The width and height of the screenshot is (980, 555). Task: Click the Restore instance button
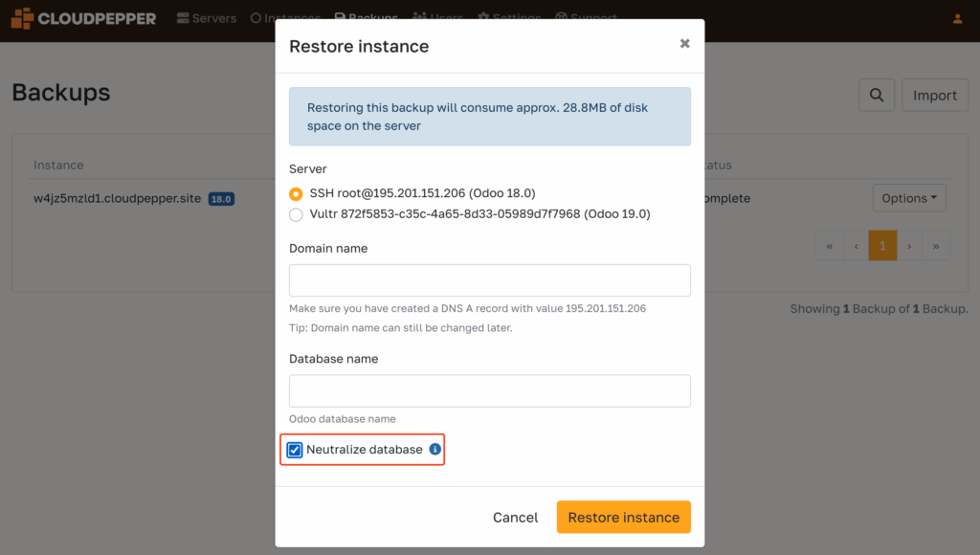[623, 517]
